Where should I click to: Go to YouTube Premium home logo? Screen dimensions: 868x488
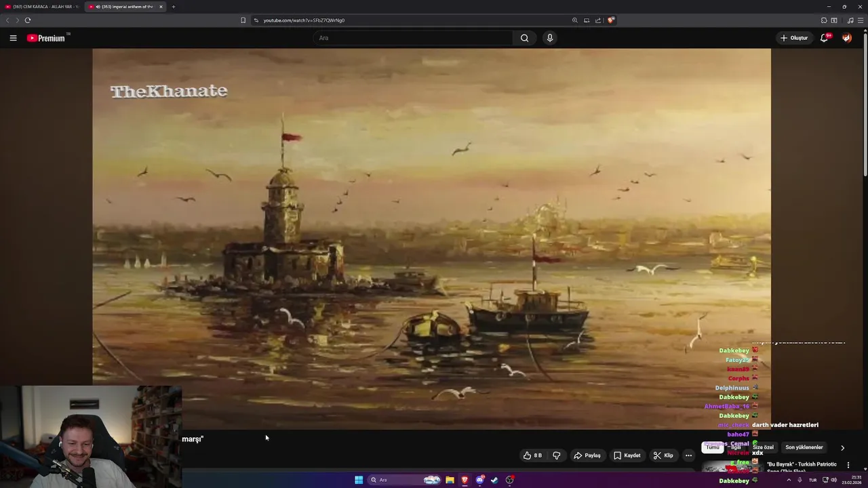click(x=46, y=38)
